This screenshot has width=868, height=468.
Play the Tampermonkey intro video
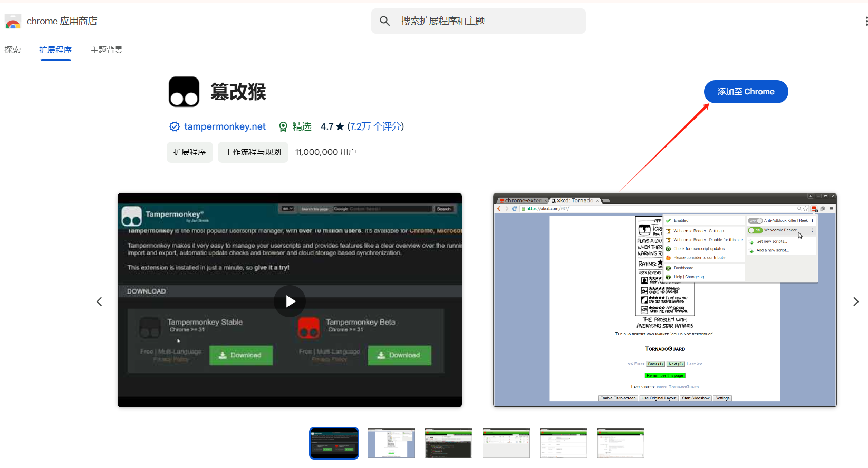click(x=290, y=301)
